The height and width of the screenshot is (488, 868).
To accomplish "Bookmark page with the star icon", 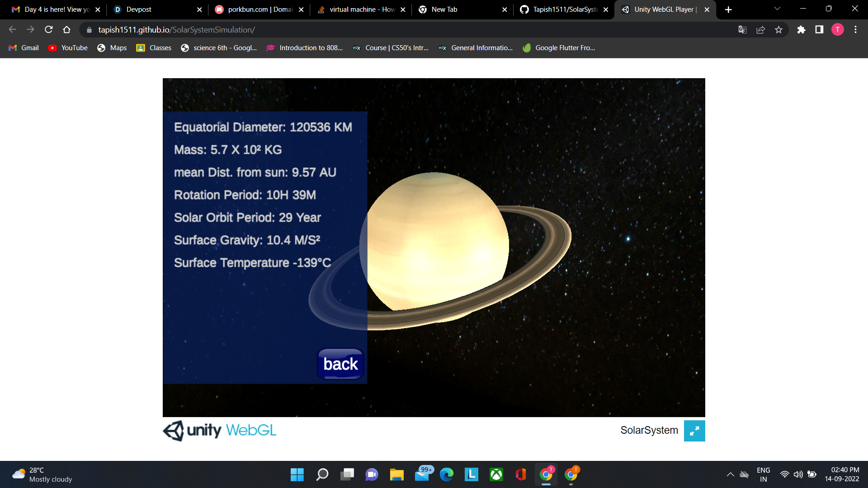I will (778, 30).
